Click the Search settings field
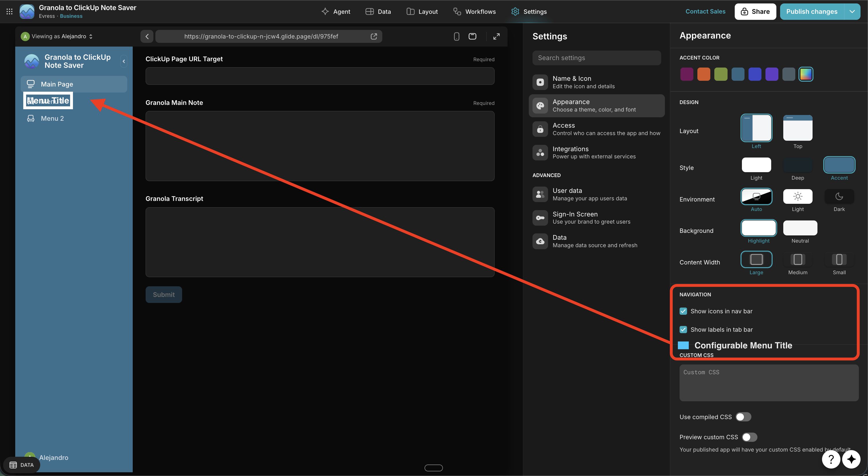 [x=596, y=58]
